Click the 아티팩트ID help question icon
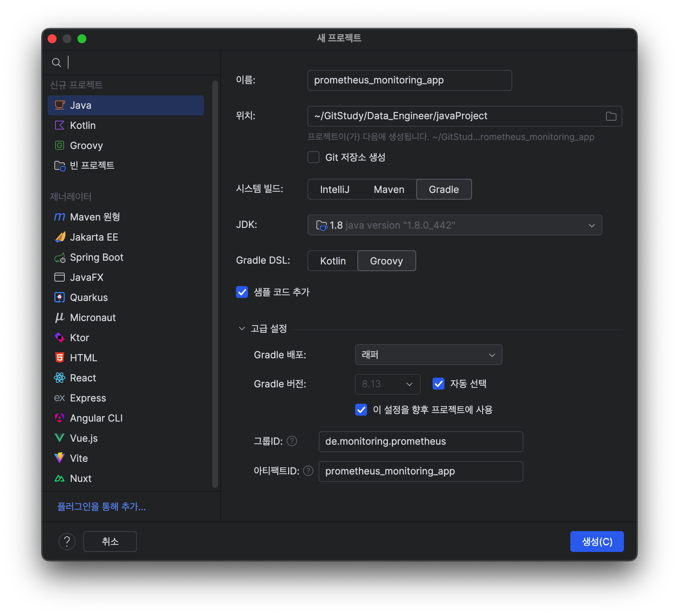The width and height of the screenshot is (679, 616). pyautogui.click(x=308, y=471)
